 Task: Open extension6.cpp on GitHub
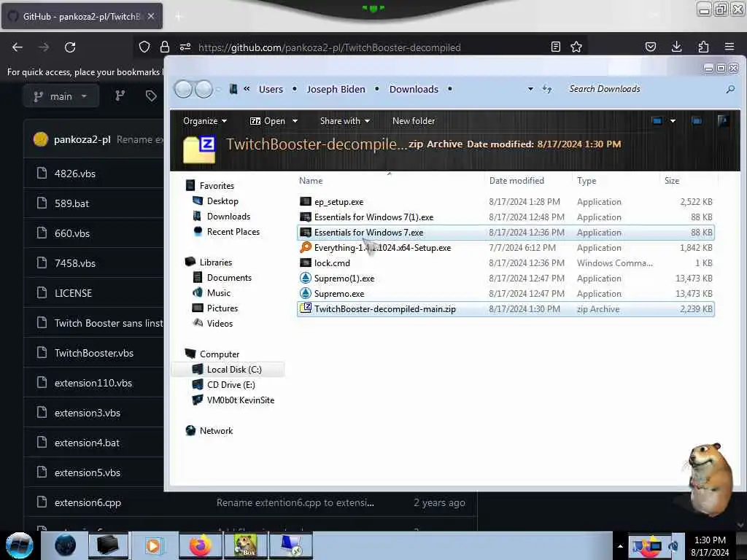(88, 503)
